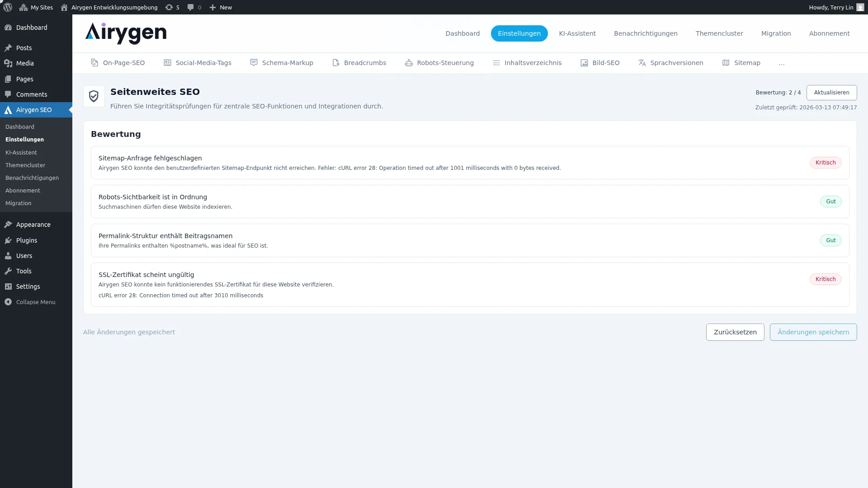This screenshot has height=488, width=868.
Task: Click the Airygen SEO logo icon in sidebar
Action: [8, 110]
